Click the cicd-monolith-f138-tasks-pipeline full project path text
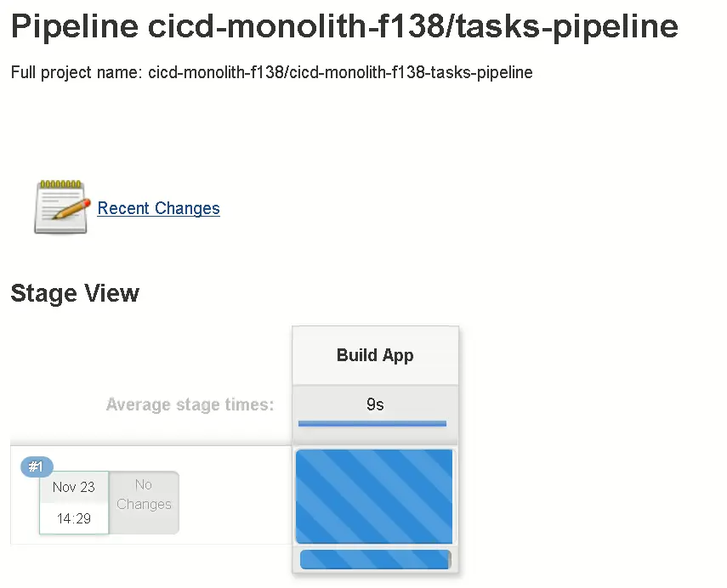The image size is (727, 588). click(x=411, y=72)
